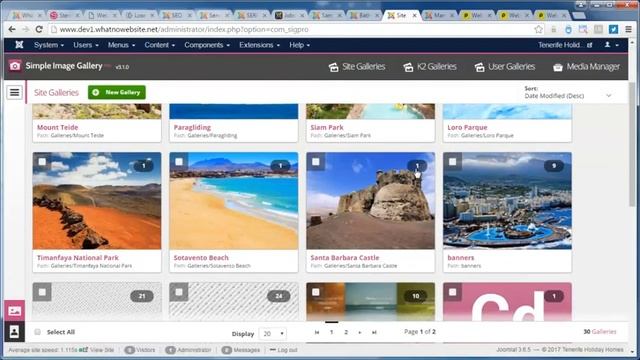The width and height of the screenshot is (640, 360).
Task: Open user account menu icon
Action: point(611,45)
